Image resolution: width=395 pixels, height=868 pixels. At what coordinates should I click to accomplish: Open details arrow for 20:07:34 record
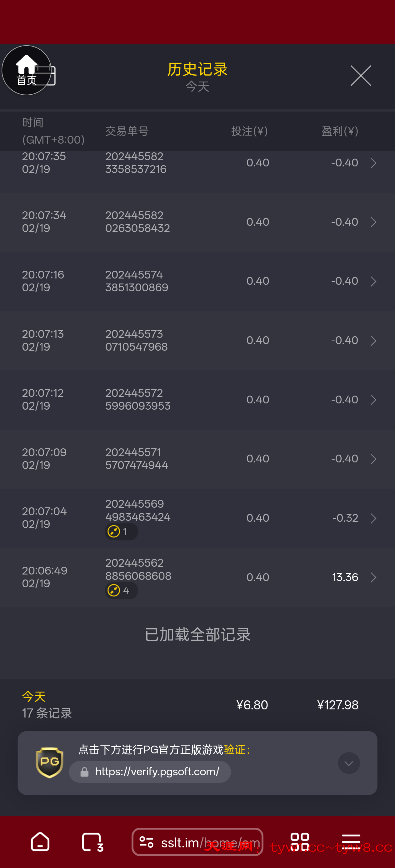pyautogui.click(x=373, y=222)
